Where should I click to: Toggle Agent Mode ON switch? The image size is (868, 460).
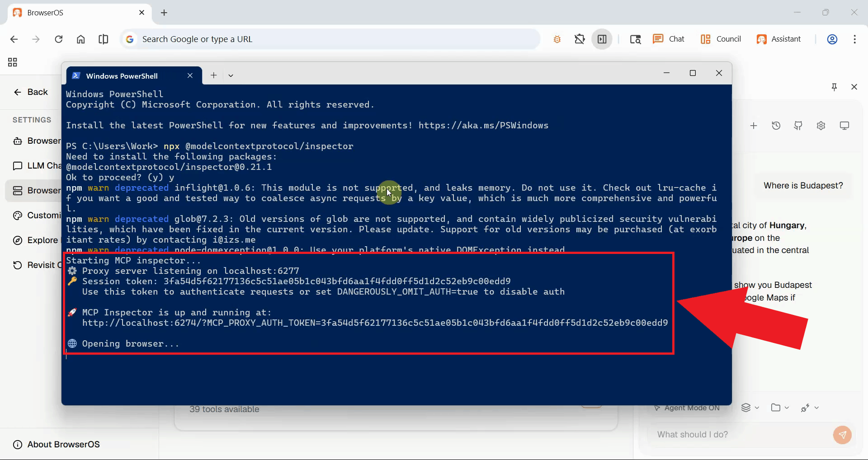point(687,408)
